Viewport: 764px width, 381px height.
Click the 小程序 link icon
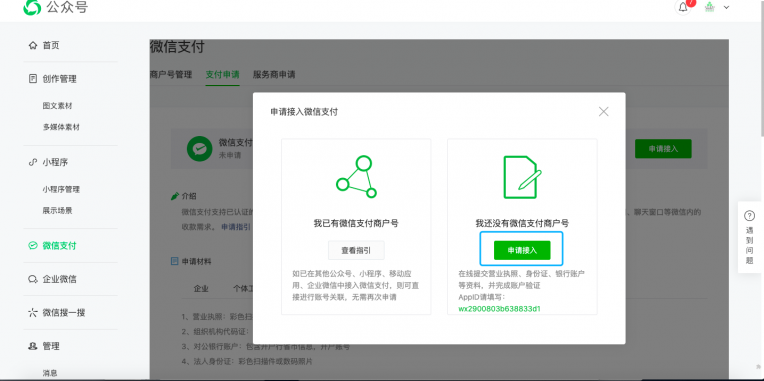click(33, 162)
